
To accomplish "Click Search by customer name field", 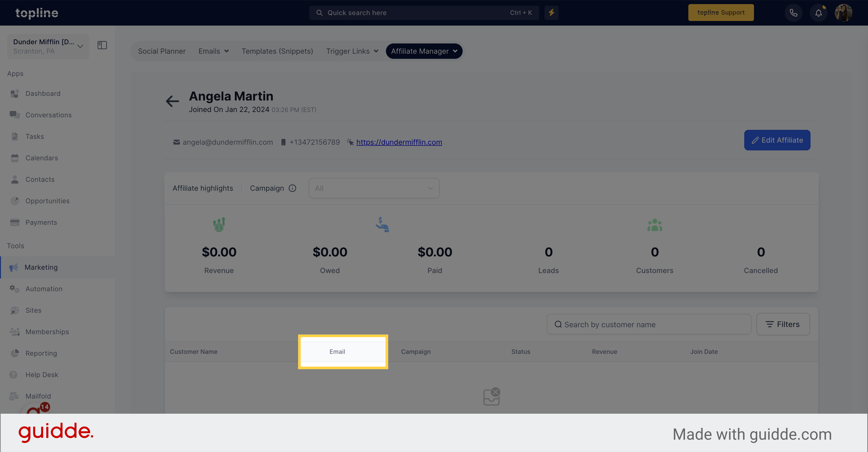I will coord(649,324).
